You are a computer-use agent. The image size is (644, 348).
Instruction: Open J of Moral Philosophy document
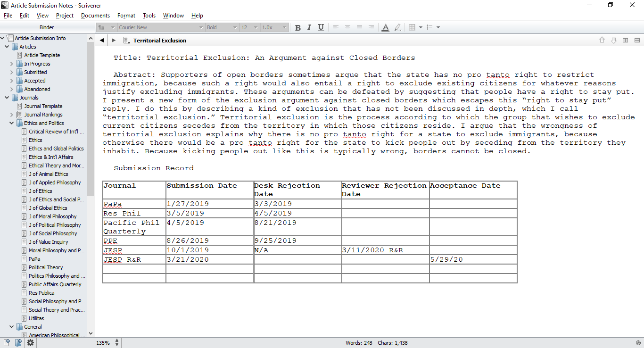[52, 216]
